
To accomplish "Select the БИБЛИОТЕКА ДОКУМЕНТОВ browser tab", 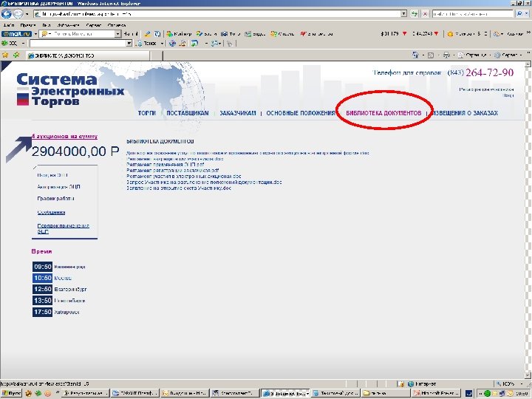I will [x=87, y=55].
